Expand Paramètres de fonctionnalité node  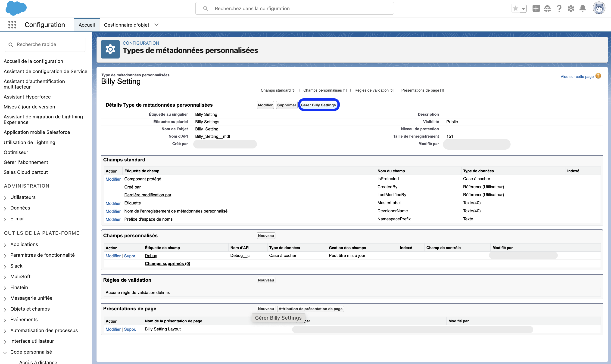5,256
